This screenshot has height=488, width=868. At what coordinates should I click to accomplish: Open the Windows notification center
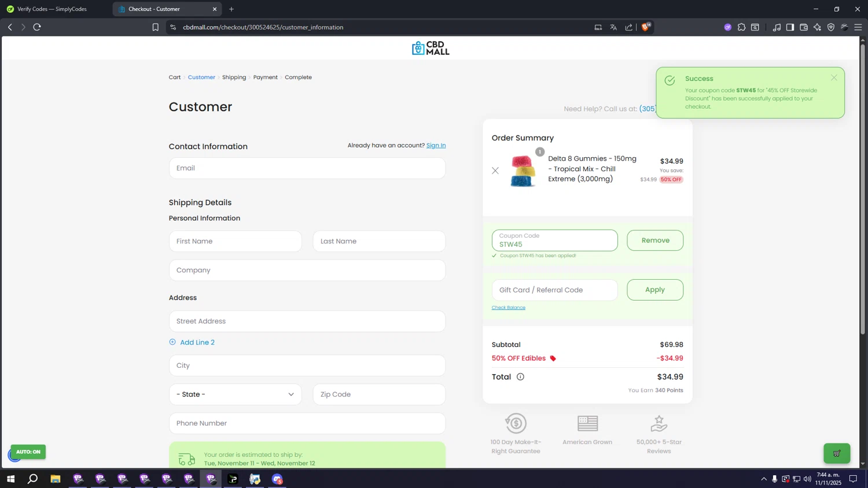(853, 479)
